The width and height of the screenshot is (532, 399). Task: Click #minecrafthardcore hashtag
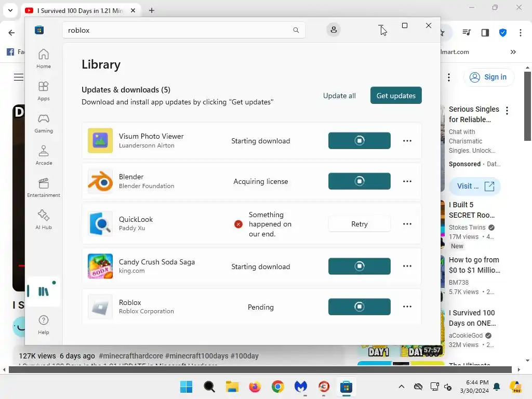[131, 356]
